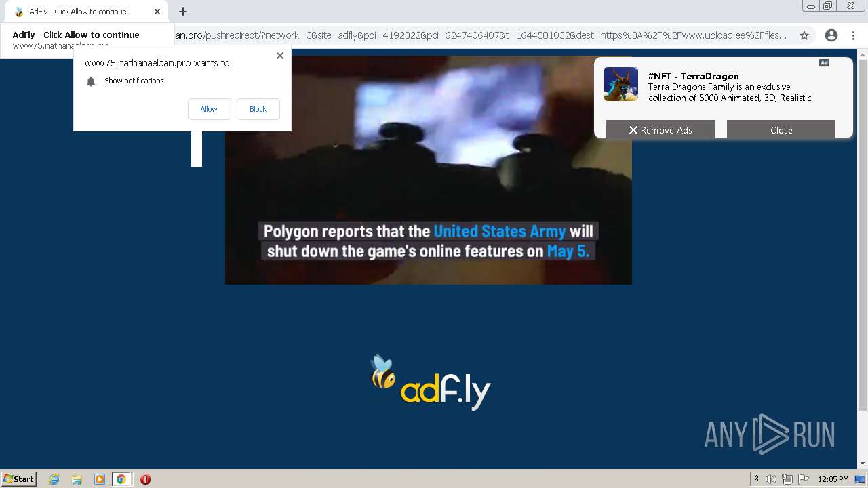Click the 12:05 PM system clock
Image resolution: width=868 pixels, height=488 pixels.
(x=833, y=479)
